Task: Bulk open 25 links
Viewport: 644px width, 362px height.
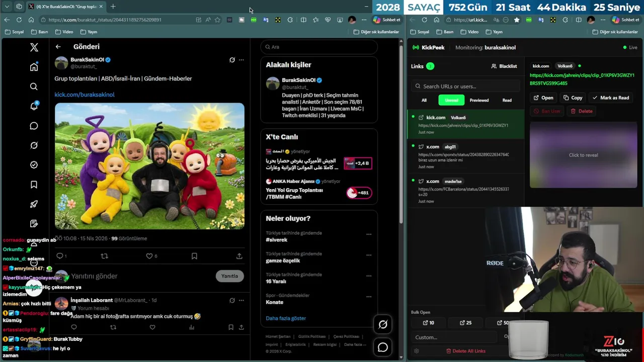Action: click(465, 323)
